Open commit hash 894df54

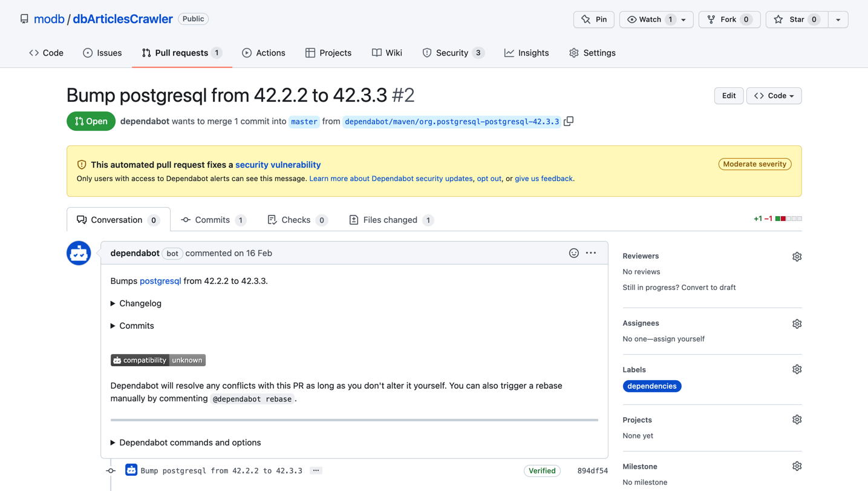(593, 470)
